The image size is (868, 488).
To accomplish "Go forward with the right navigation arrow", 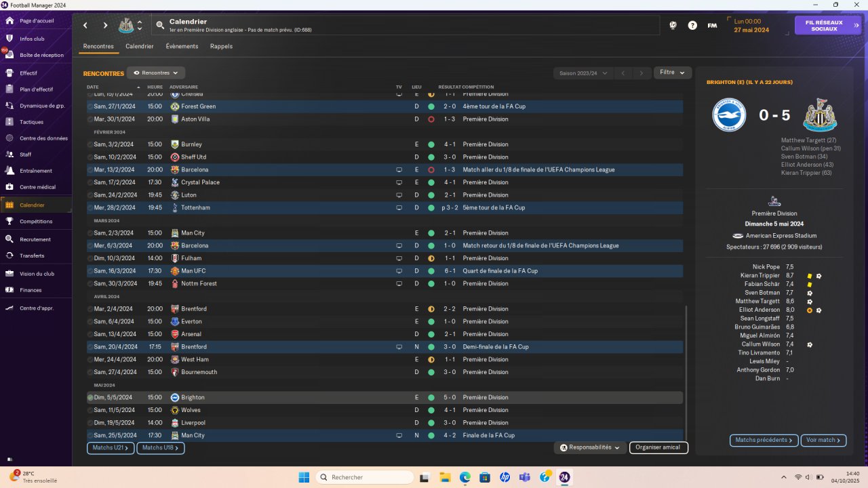I will pos(105,26).
